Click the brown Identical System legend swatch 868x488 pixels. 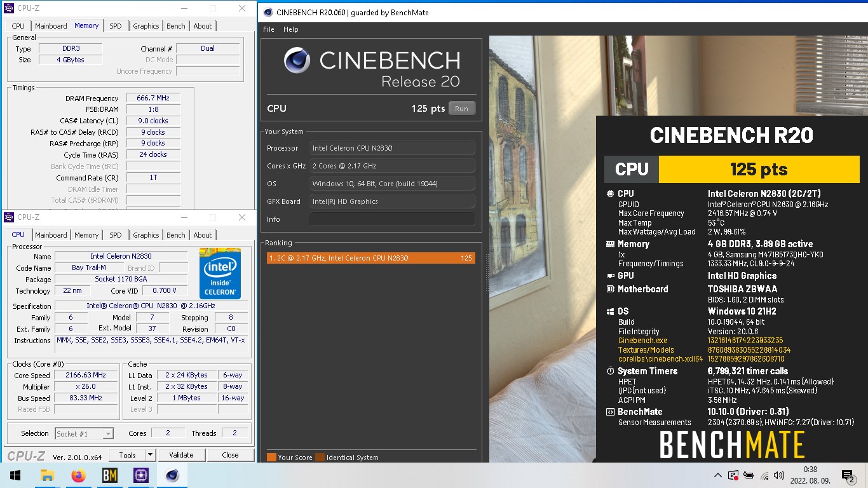pyautogui.click(x=320, y=457)
